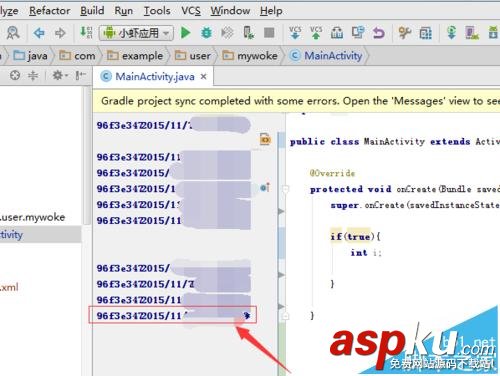
Task: Click the Gradle project sync error notification
Action: pos(297,101)
